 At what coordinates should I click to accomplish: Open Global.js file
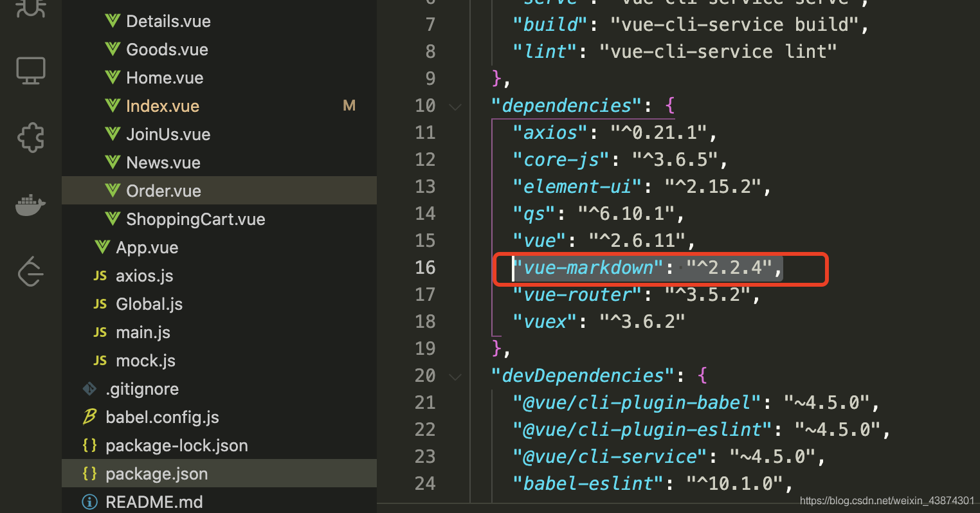click(149, 304)
